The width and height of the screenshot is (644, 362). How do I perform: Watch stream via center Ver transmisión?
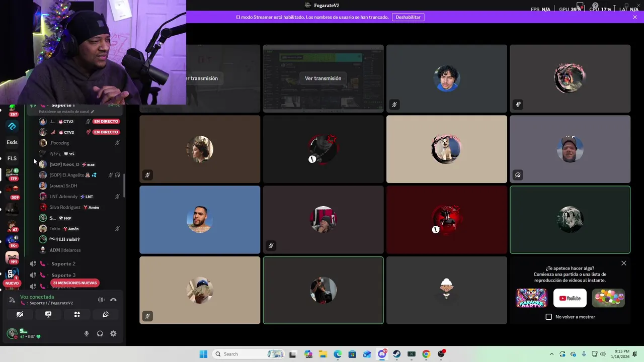[x=323, y=78]
